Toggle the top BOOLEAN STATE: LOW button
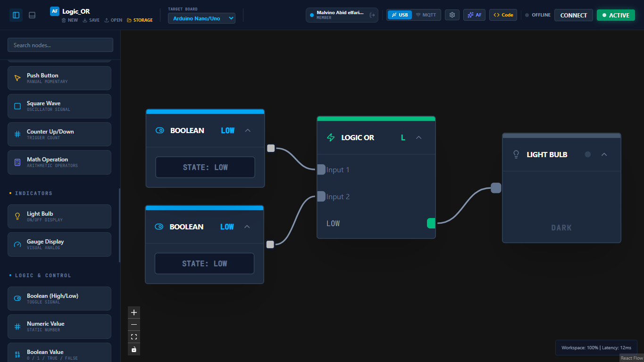The image size is (644, 362). (x=205, y=167)
